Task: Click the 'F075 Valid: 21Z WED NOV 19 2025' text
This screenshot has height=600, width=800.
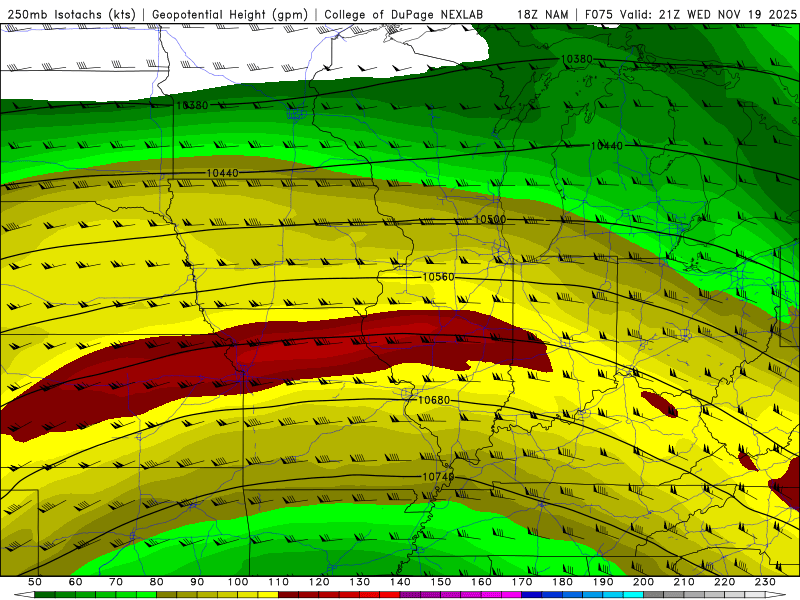Action: 690,14
